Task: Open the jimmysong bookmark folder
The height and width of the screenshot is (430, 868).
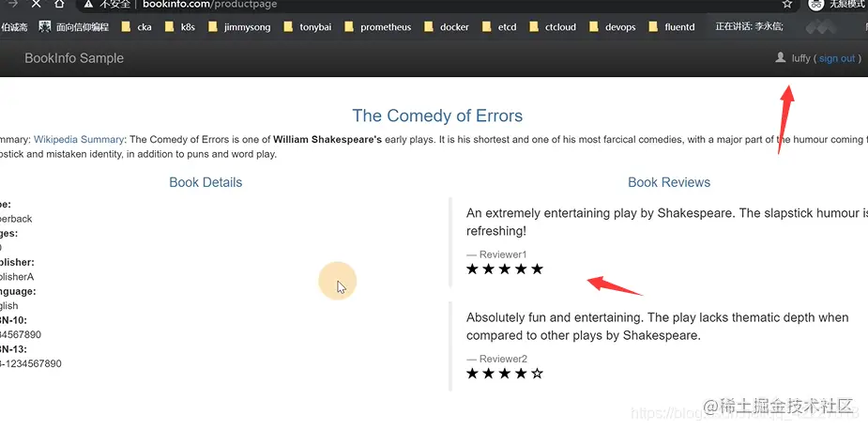Action: pos(239,26)
